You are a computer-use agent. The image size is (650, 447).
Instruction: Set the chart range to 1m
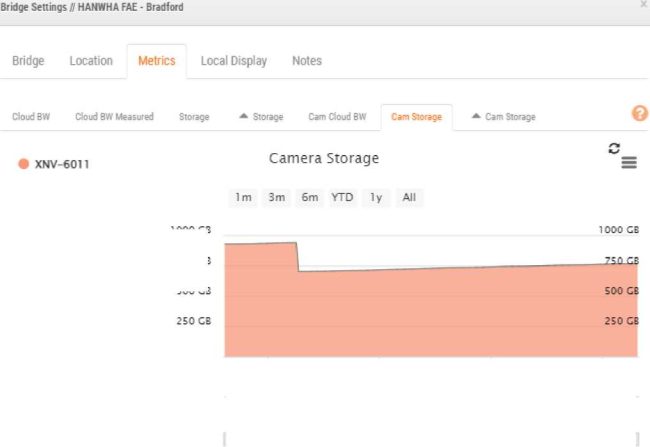tap(243, 197)
